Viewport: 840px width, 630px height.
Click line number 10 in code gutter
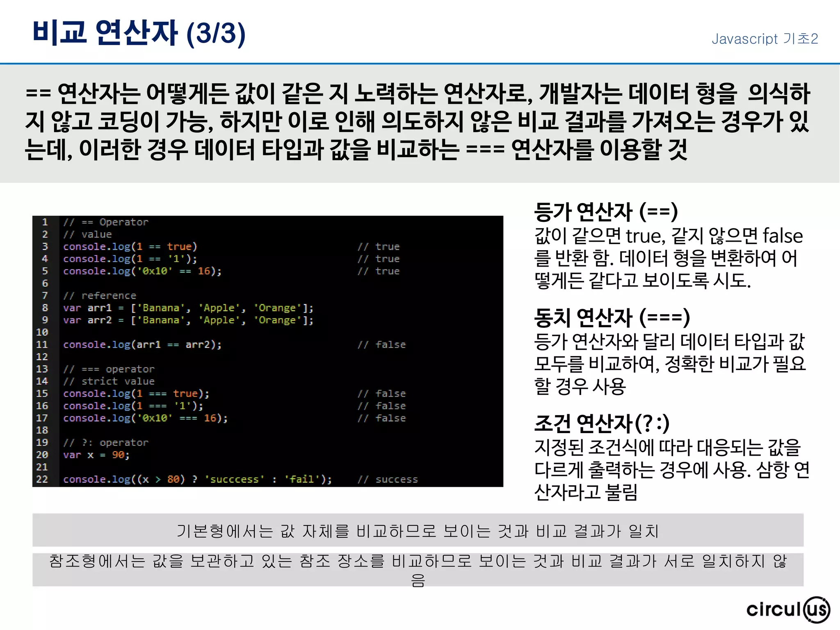(x=42, y=332)
